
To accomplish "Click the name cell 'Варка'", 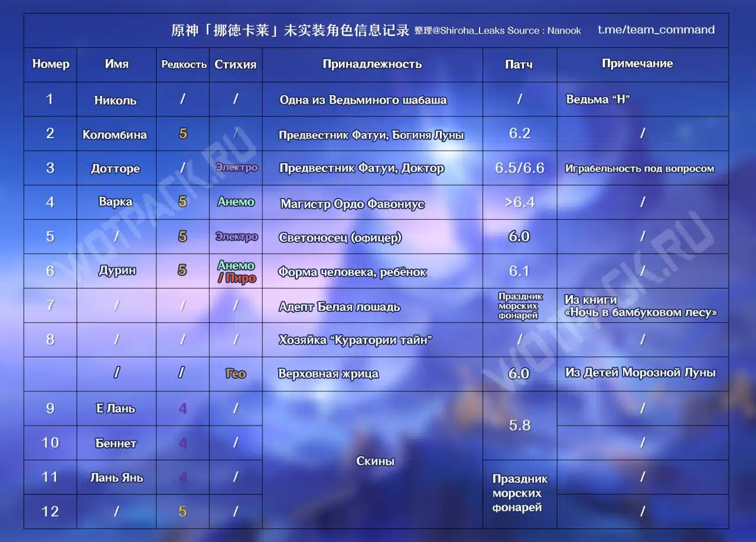I will [x=115, y=202].
